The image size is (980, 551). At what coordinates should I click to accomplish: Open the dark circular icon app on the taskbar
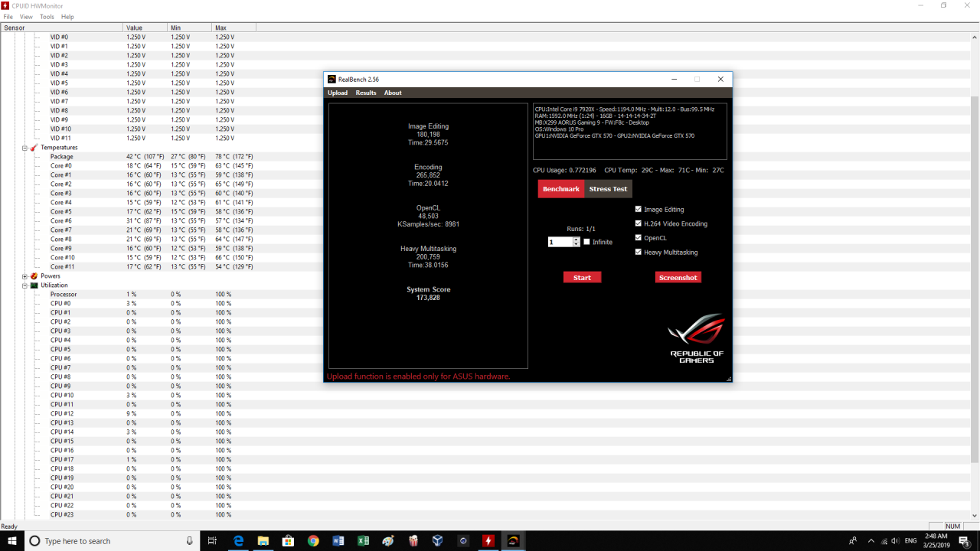(462, 541)
